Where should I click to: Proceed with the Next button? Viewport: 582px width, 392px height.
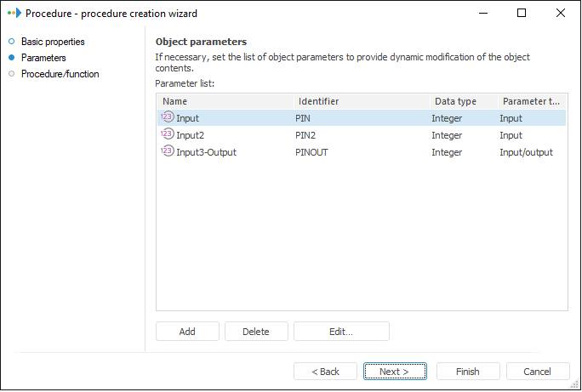tap(395, 372)
